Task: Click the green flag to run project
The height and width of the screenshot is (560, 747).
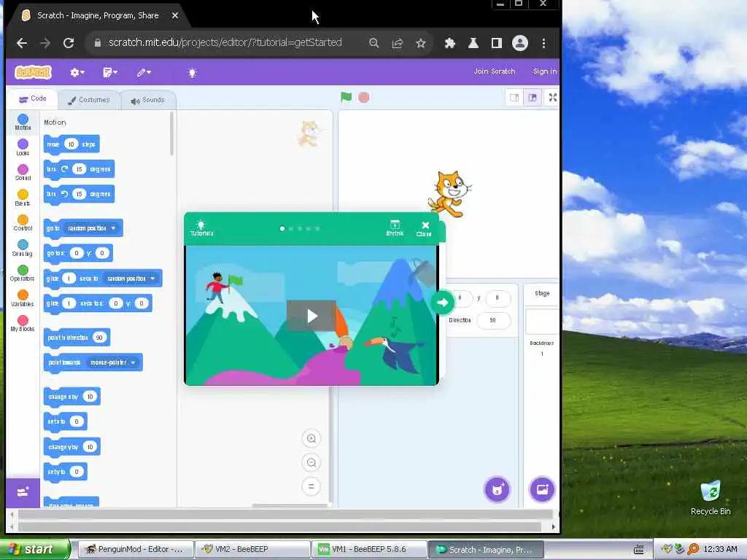Action: tap(347, 97)
